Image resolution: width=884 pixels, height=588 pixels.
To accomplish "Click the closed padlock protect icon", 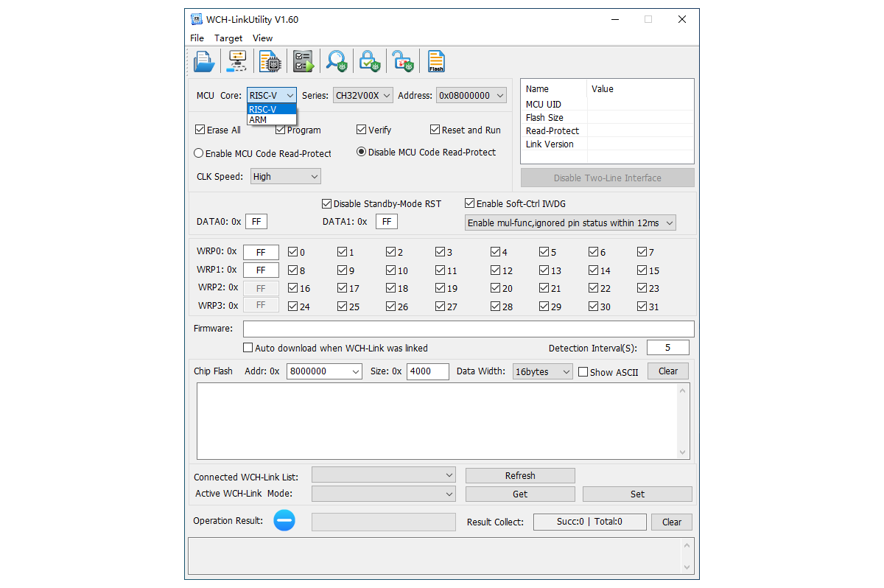I will [370, 61].
